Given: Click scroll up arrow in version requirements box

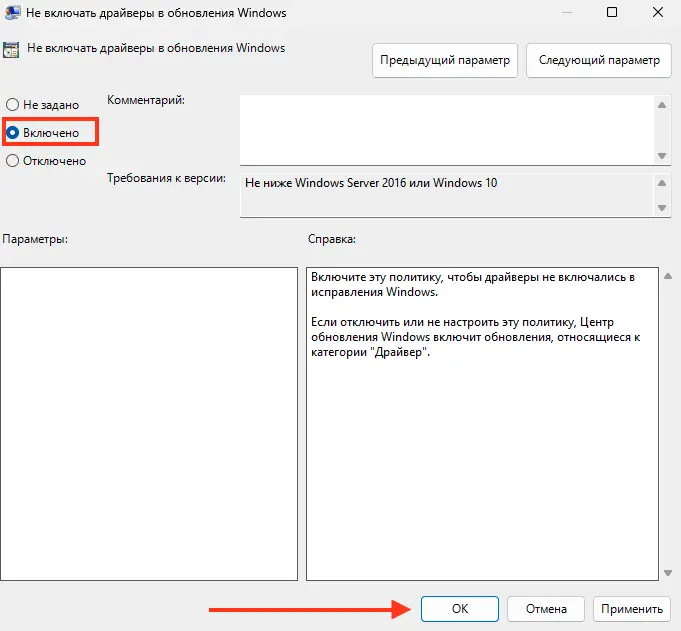Looking at the screenshot, I should coord(661,183).
